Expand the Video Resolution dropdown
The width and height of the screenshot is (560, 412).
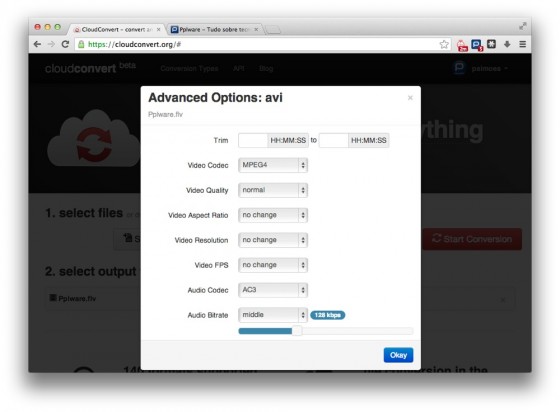[x=273, y=240]
